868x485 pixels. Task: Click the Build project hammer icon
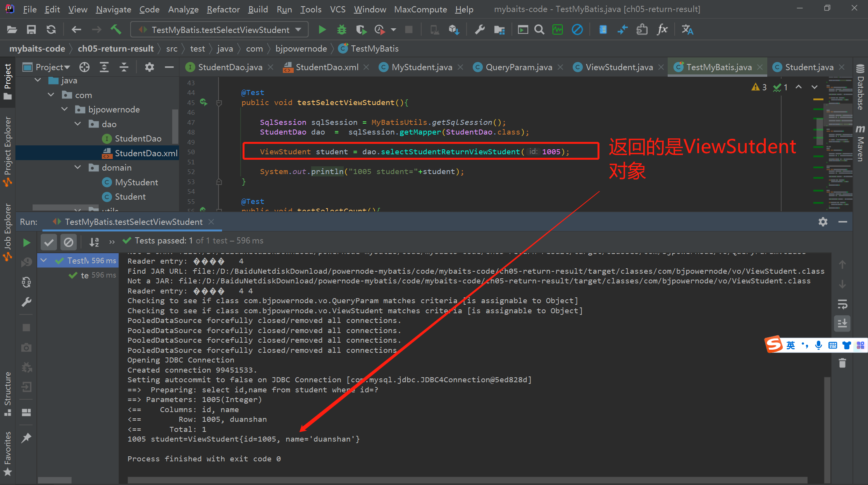point(116,29)
